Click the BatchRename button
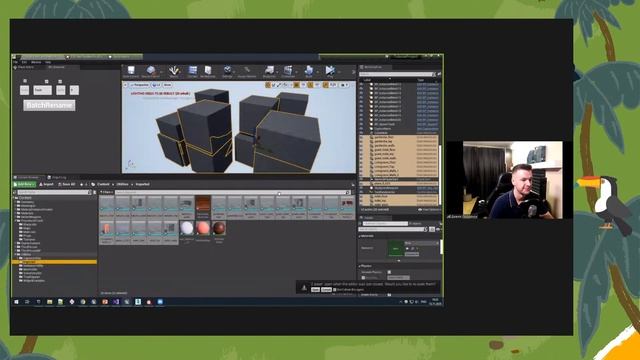This screenshot has width=640, height=360. [x=49, y=105]
